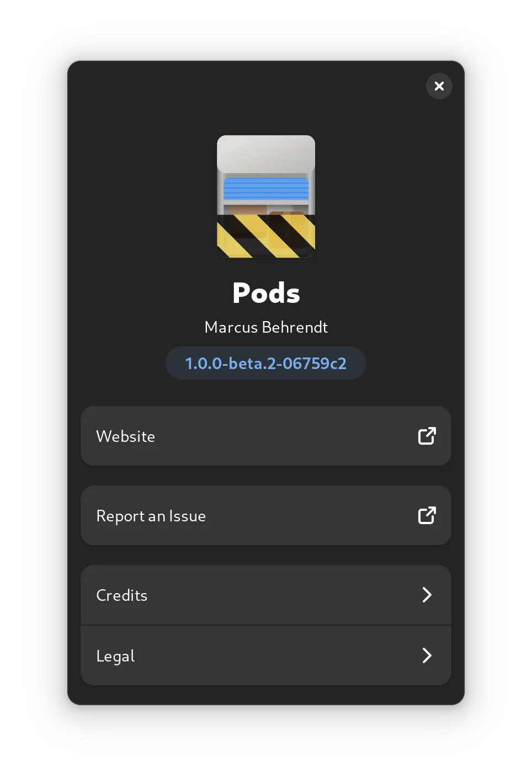Click the "Website" label text
Screen dimensions: 532x779
point(125,436)
